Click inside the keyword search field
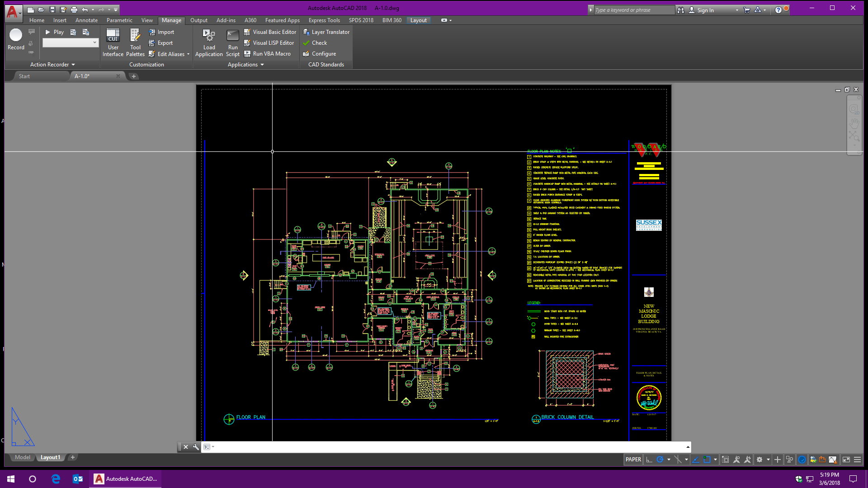 (633, 9)
